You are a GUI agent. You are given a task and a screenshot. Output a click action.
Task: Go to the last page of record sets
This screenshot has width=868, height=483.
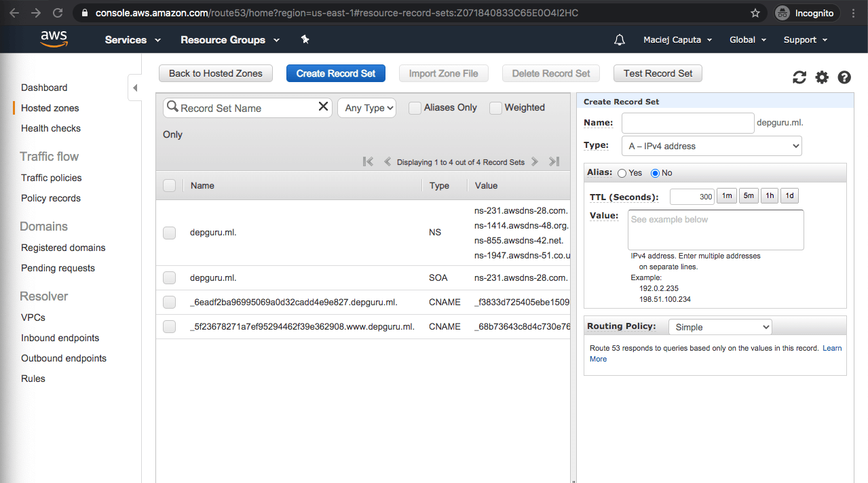tap(554, 161)
